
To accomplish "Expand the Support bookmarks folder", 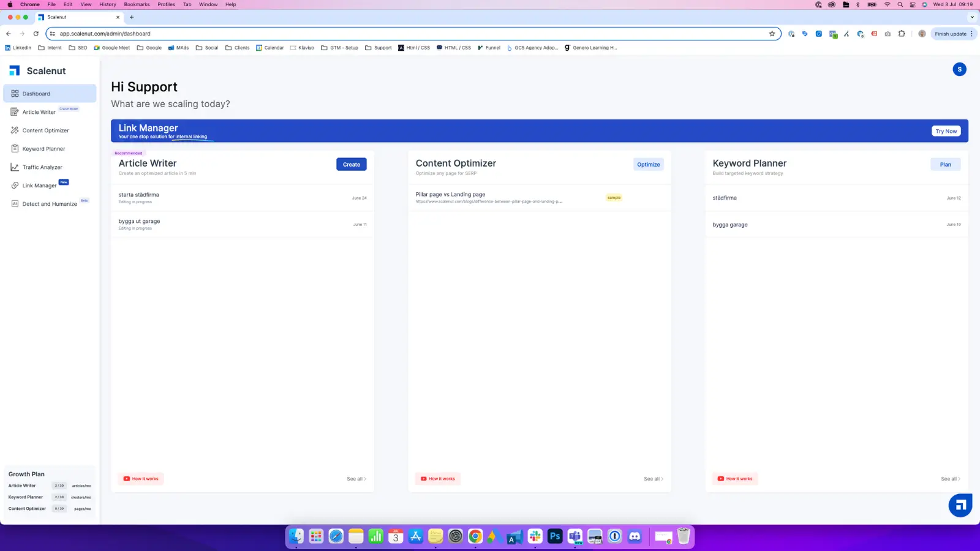I will [379, 48].
